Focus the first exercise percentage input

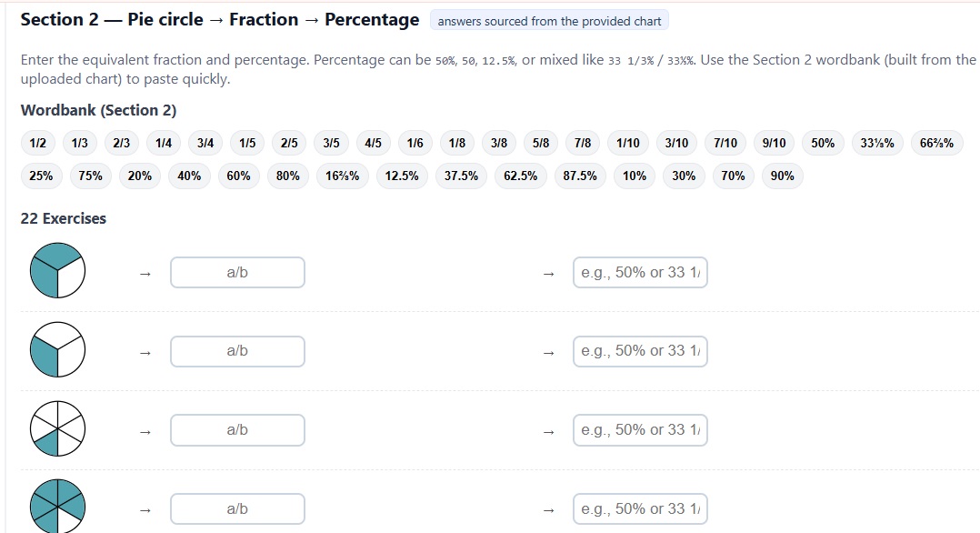pyautogui.click(x=640, y=272)
